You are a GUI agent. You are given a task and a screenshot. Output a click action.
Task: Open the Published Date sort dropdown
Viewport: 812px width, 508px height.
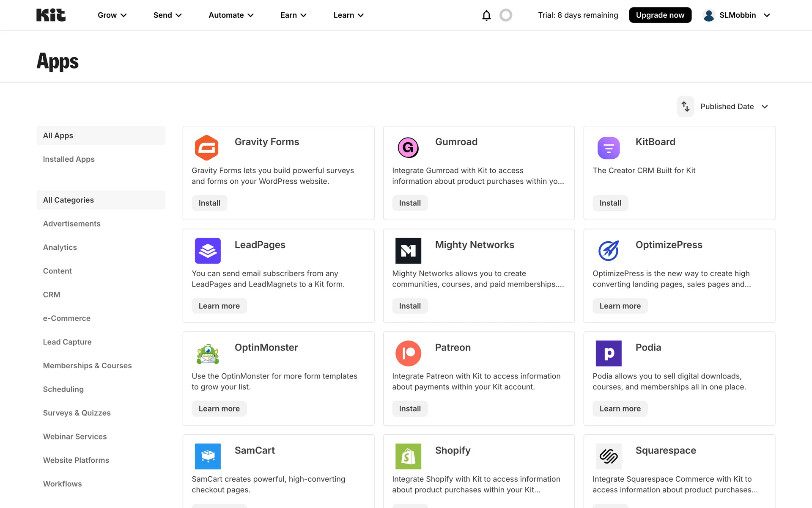[734, 107]
